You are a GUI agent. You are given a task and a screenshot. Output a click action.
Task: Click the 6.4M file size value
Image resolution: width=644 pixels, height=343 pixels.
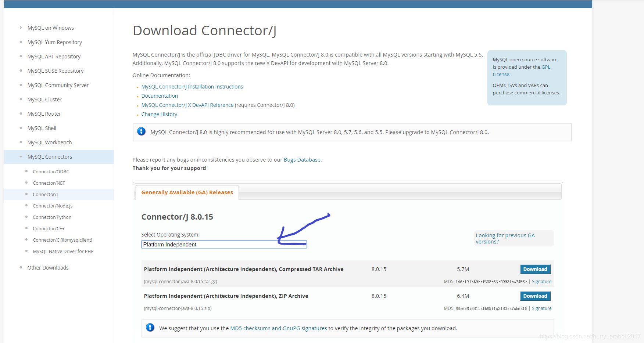(x=463, y=296)
